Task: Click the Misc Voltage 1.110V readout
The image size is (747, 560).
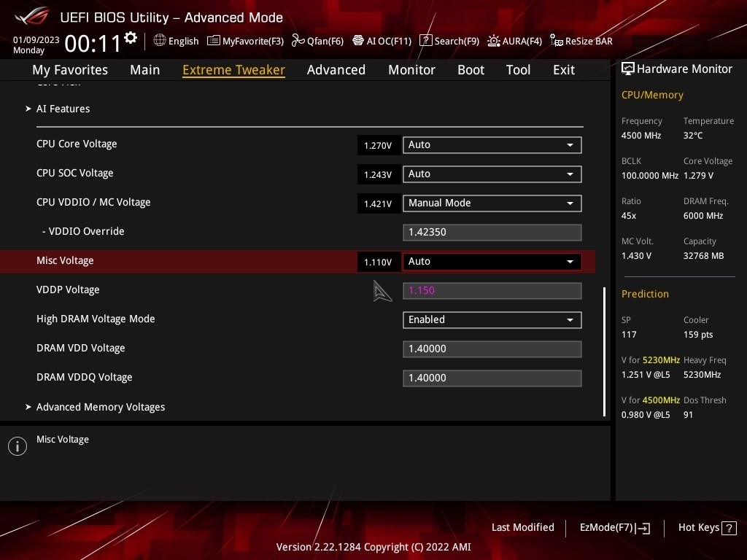Action: [x=379, y=262]
